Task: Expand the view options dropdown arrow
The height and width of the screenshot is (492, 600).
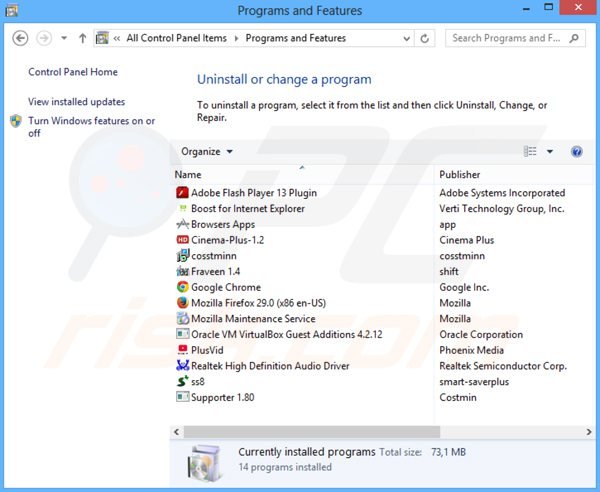Action: pos(550,152)
